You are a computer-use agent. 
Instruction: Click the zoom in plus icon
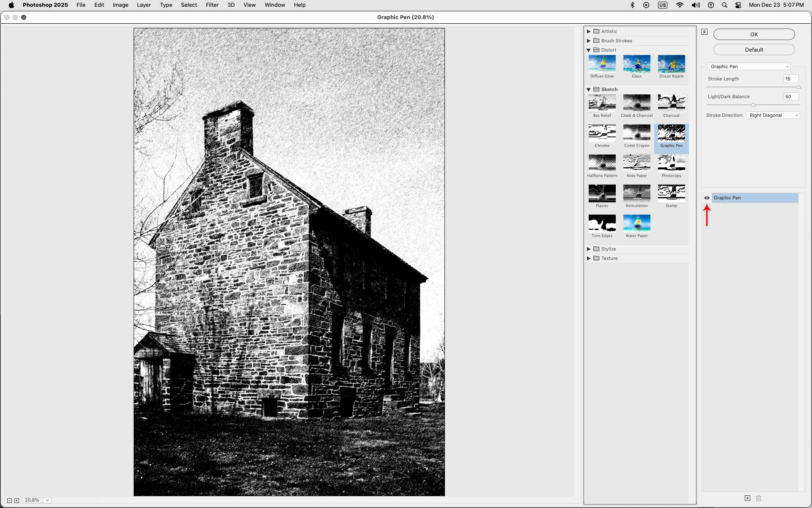point(17,500)
